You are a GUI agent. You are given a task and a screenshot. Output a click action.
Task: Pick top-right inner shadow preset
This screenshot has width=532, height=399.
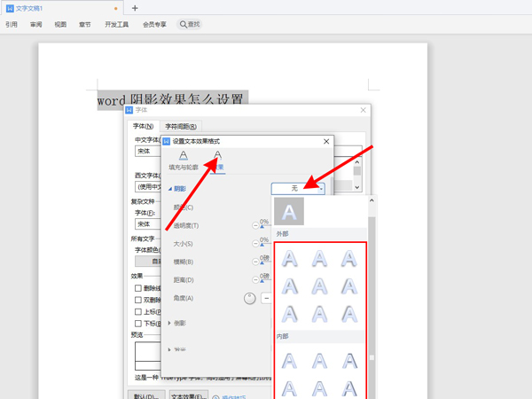pyautogui.click(x=349, y=360)
